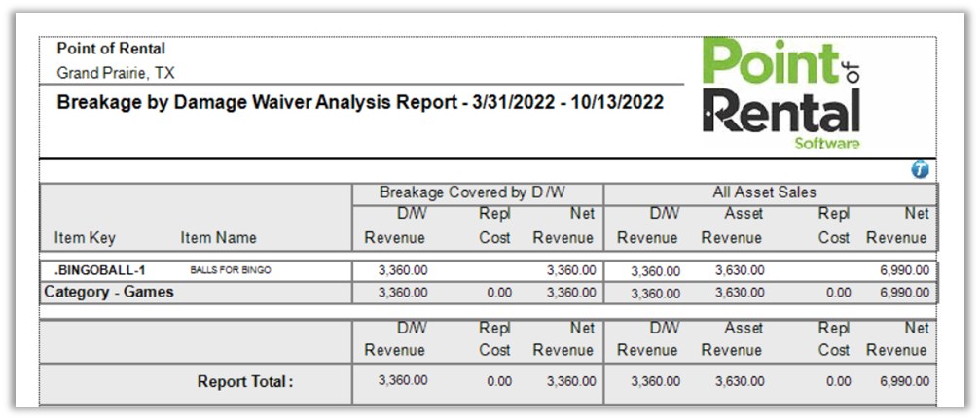The image size is (980, 420).
Task: Click the Point of Rental Software logo
Action: pyautogui.click(x=781, y=94)
